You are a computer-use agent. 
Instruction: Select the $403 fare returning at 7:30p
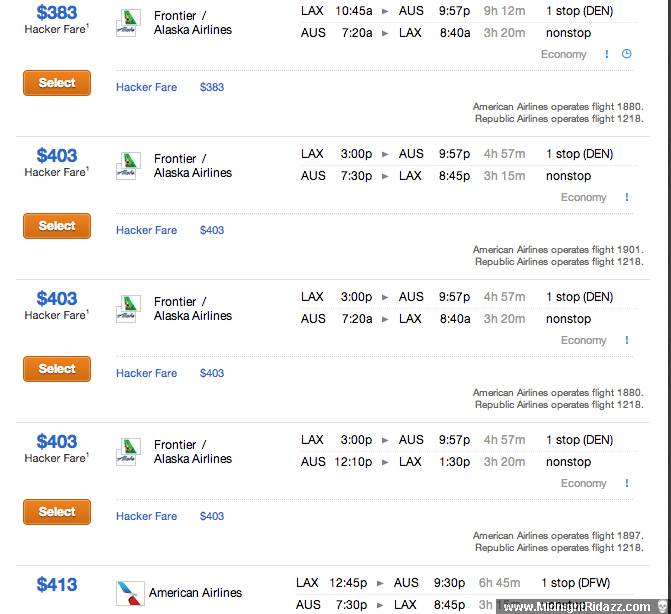click(x=57, y=226)
